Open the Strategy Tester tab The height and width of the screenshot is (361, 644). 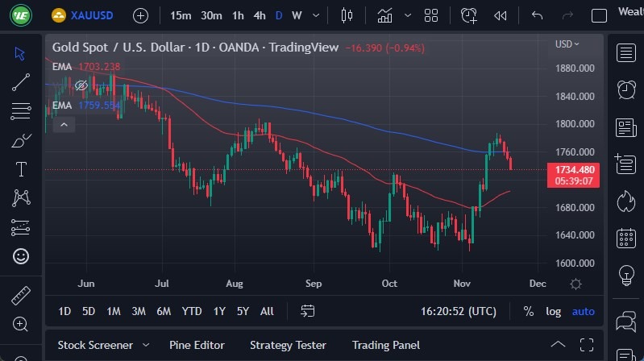tap(288, 345)
